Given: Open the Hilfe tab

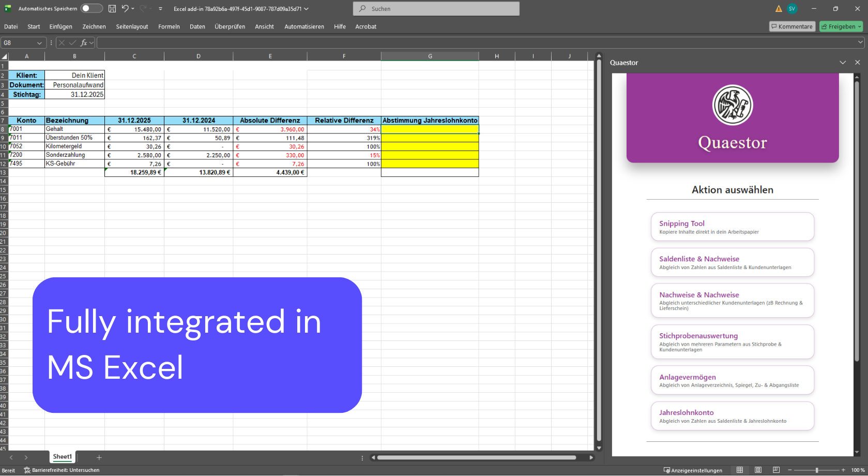Looking at the screenshot, I should coord(340,26).
